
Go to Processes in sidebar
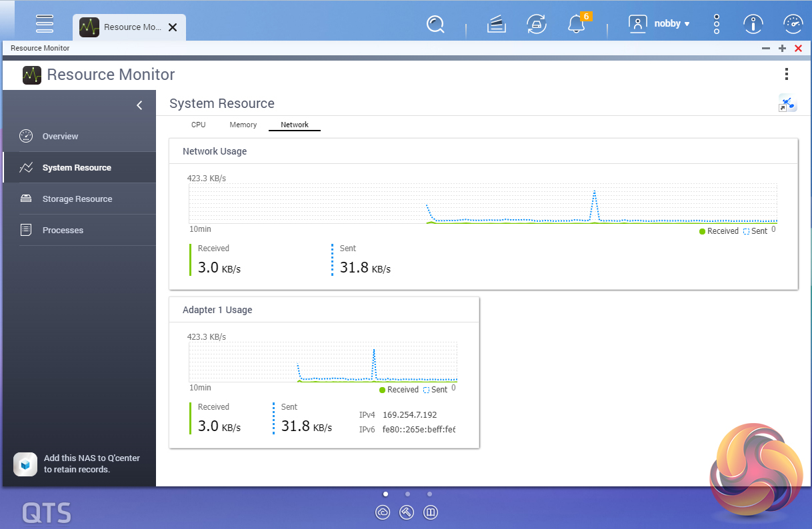[63, 231]
